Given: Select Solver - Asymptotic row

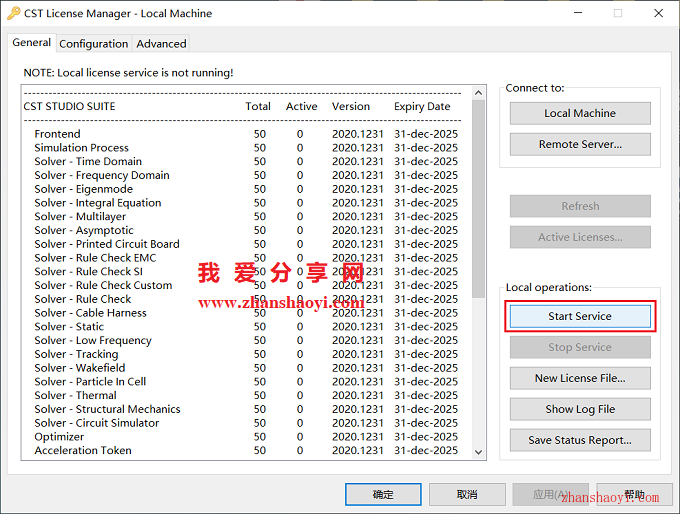Looking at the screenshot, I should (x=246, y=230).
